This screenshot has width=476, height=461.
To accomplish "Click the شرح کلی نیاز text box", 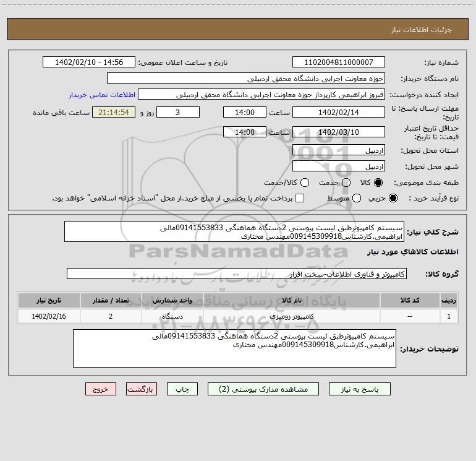I will 234,231.
